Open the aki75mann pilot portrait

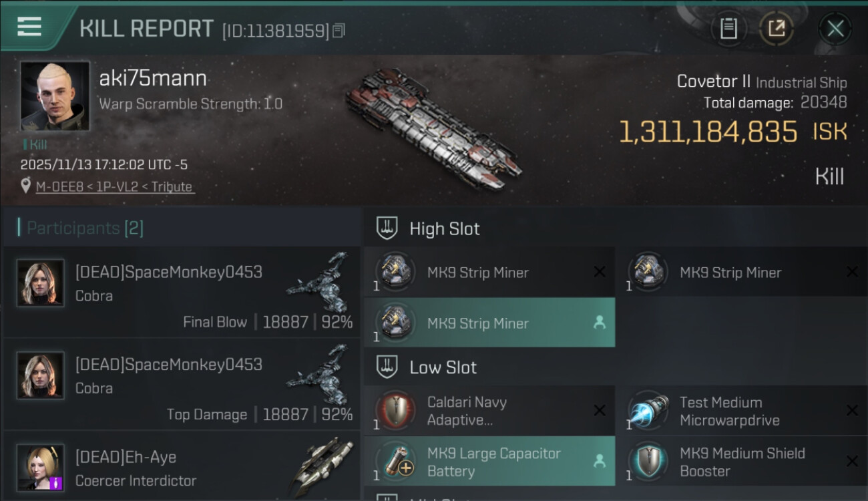(55, 96)
